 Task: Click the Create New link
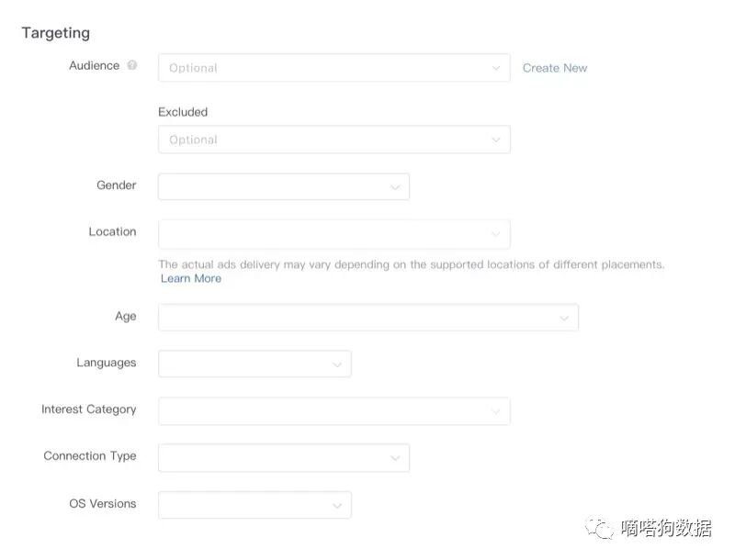(x=555, y=68)
